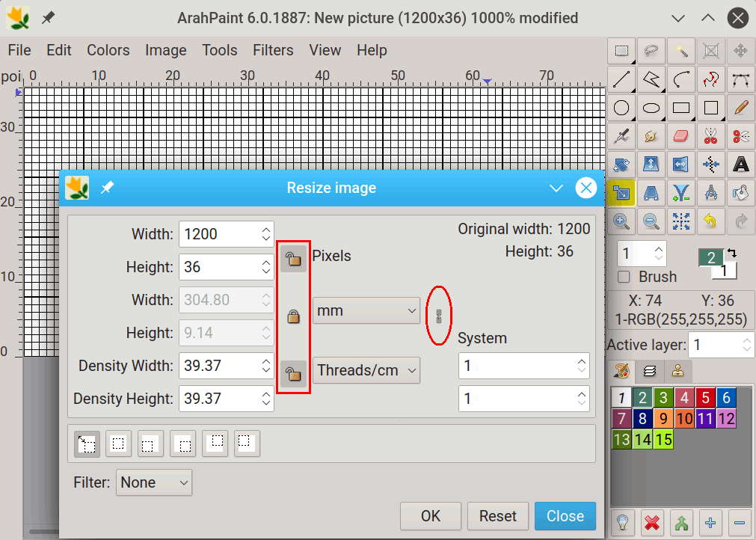This screenshot has width=756, height=540.
Task: Select the polygon zigzag drawing tool
Action: click(651, 79)
